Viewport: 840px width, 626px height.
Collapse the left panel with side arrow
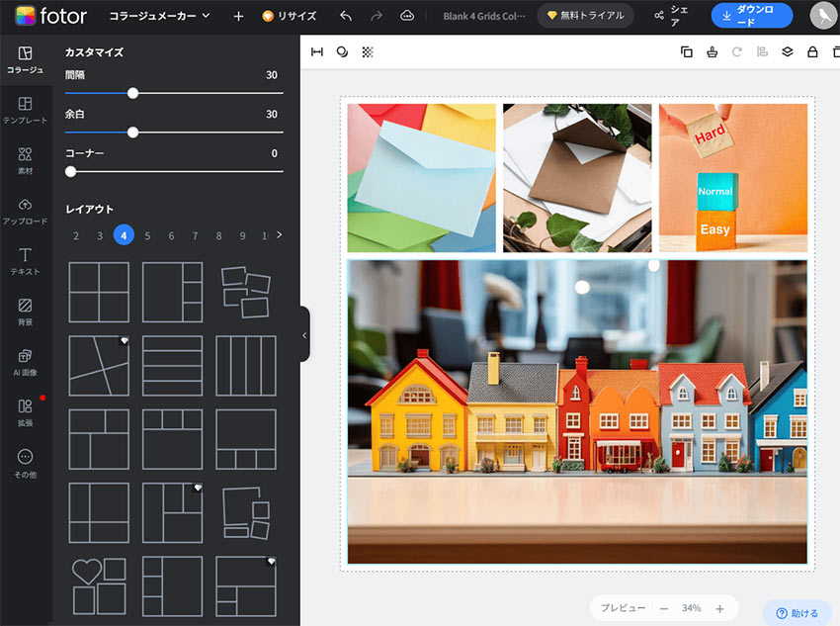pos(304,334)
